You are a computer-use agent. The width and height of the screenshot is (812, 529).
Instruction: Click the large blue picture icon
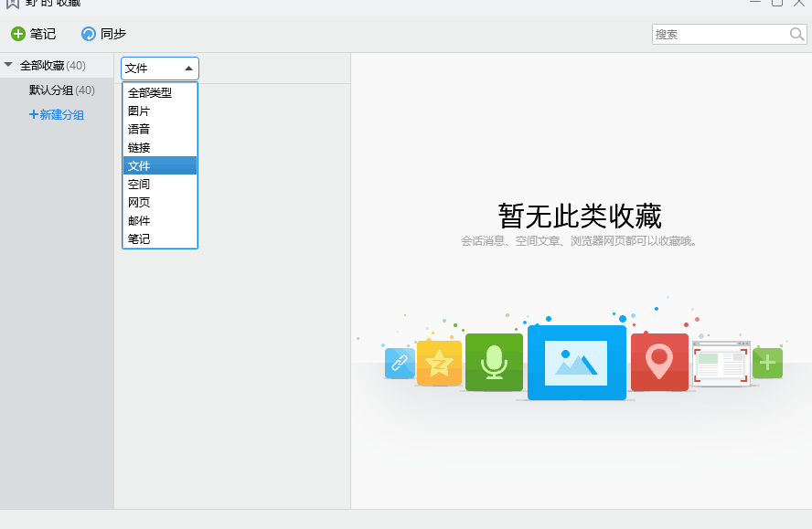point(576,361)
